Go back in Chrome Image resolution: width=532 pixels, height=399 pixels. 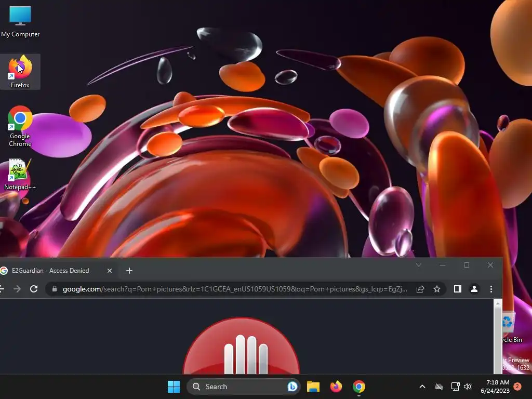coord(2,289)
